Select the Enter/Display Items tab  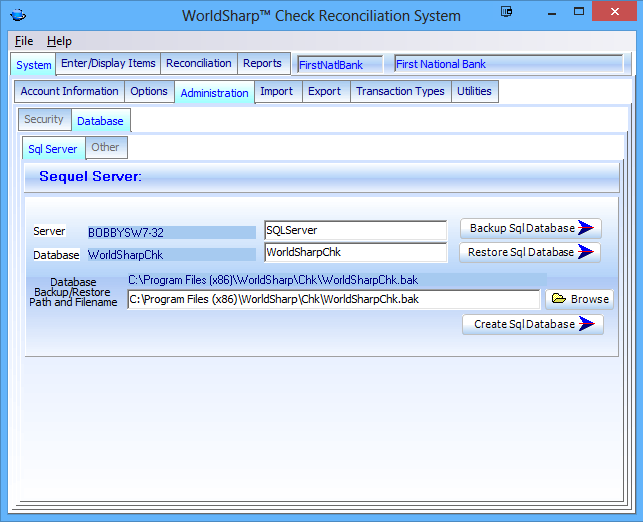coord(108,64)
